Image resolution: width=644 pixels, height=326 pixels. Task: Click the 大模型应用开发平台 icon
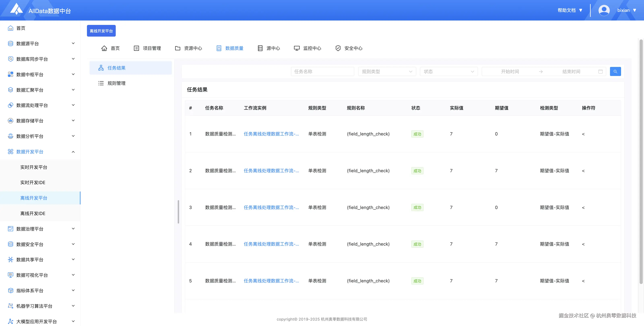(10, 322)
